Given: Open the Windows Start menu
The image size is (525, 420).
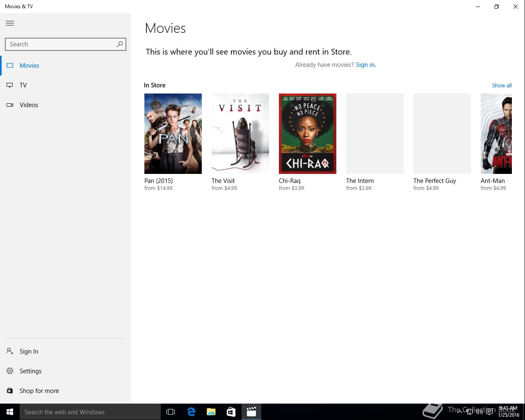Looking at the screenshot, I should tap(10, 412).
